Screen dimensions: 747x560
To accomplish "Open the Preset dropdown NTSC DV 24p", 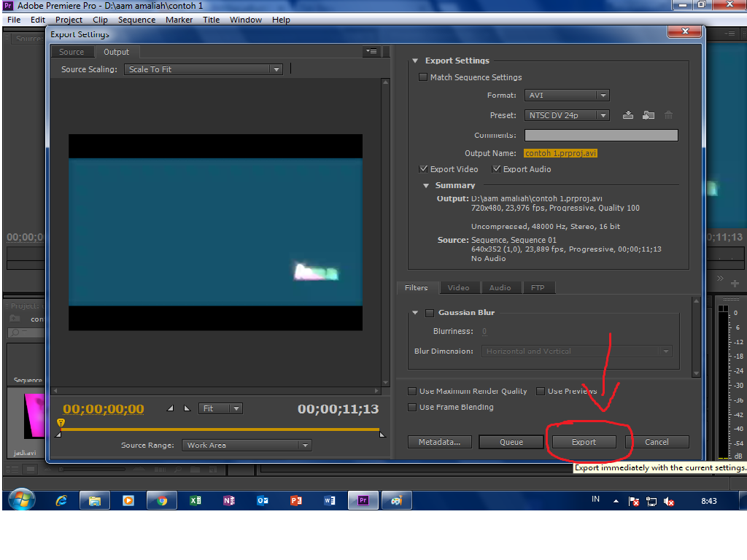I will coord(566,115).
